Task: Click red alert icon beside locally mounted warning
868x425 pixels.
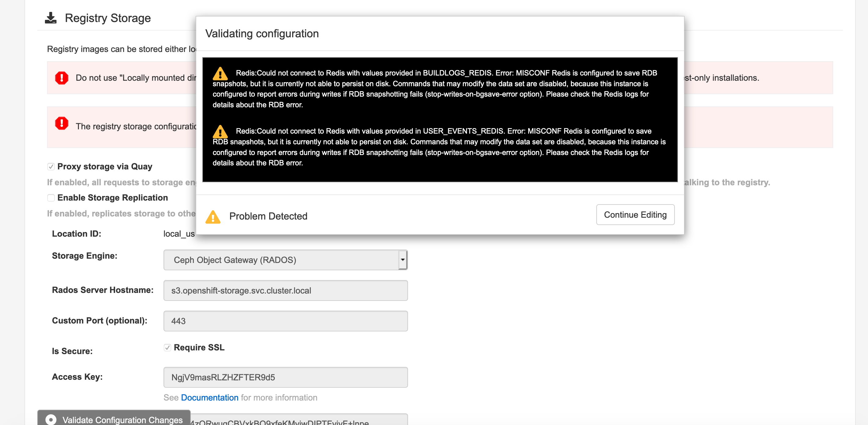Action: coord(62,78)
